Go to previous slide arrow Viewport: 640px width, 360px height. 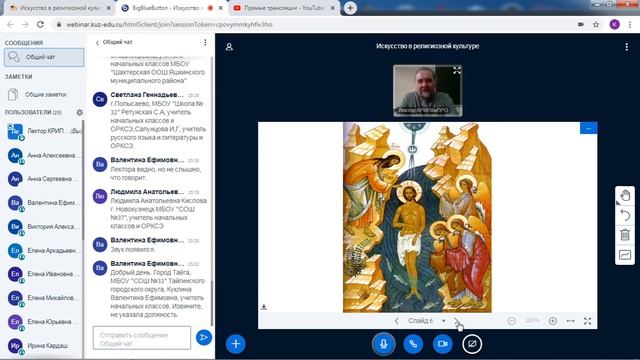tap(396, 321)
